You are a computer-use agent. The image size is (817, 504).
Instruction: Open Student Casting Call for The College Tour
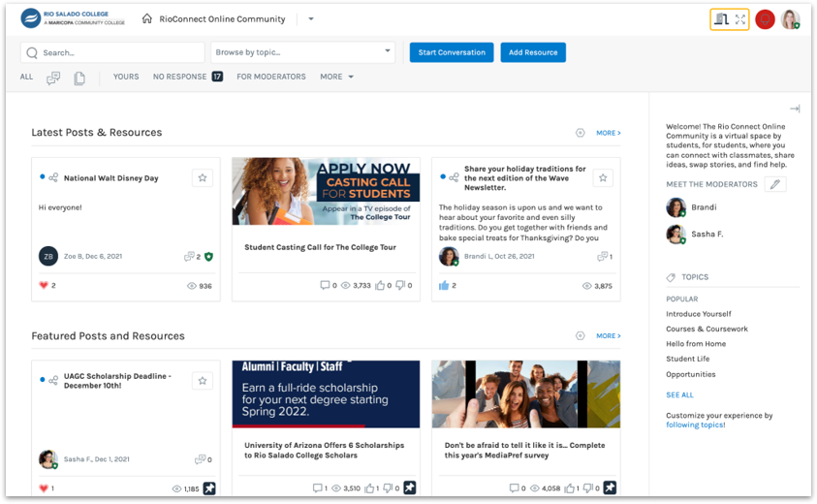(320, 247)
